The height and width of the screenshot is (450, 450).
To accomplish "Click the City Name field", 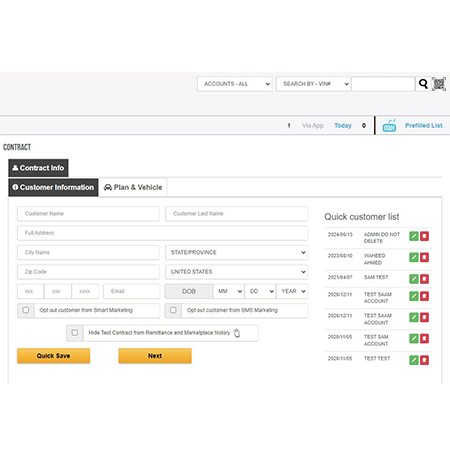I will (x=88, y=252).
